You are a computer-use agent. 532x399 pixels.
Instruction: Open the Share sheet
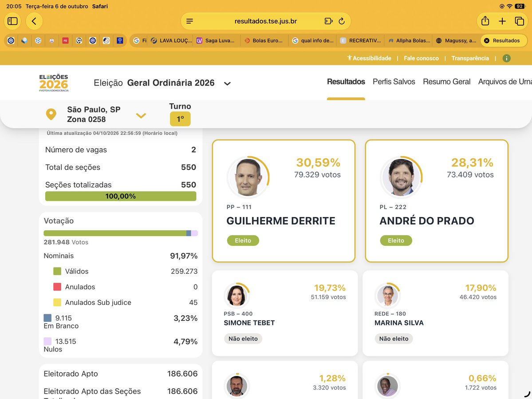pyautogui.click(x=485, y=21)
